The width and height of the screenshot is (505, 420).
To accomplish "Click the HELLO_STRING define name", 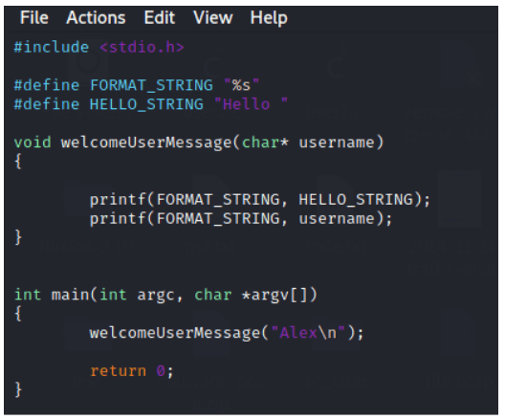I will click(146, 104).
